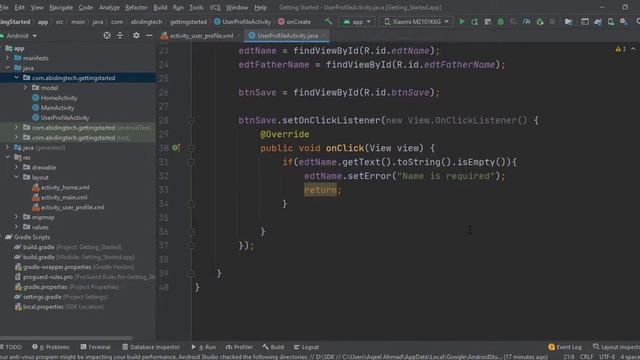Open the Terminal tool window

point(96,347)
